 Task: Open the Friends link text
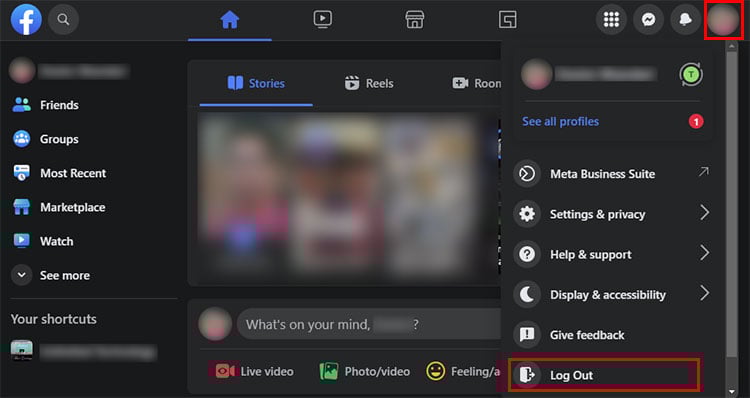[x=59, y=105]
